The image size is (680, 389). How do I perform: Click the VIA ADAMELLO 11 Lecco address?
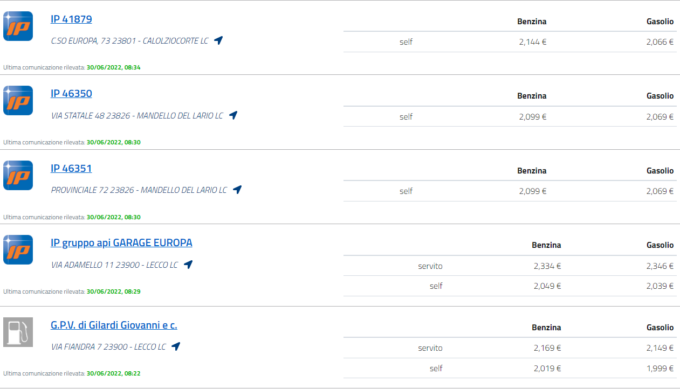click(x=114, y=265)
